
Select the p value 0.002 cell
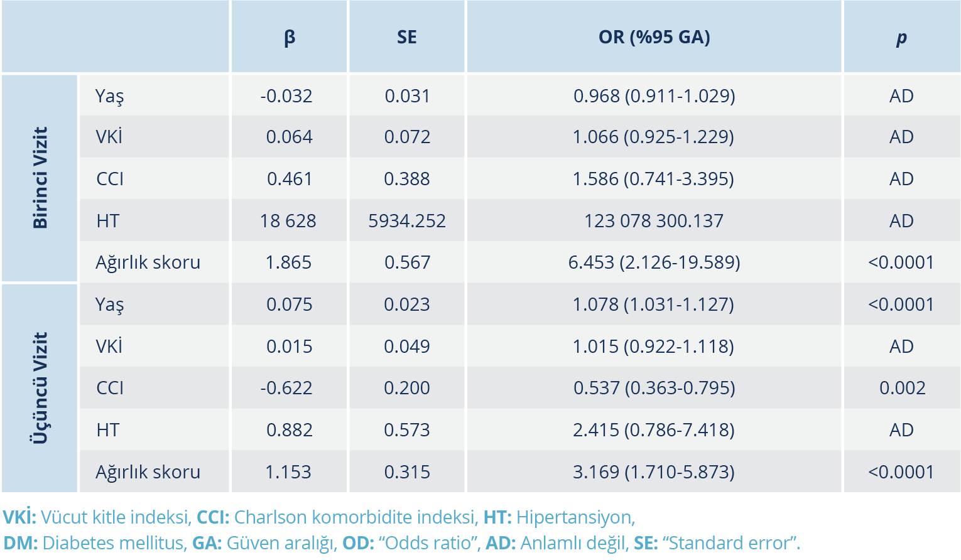(x=902, y=388)
